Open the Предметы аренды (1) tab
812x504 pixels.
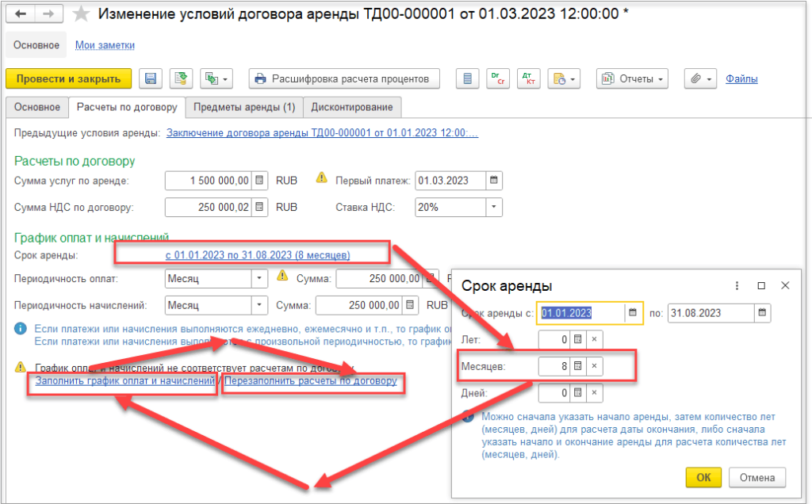click(x=244, y=107)
